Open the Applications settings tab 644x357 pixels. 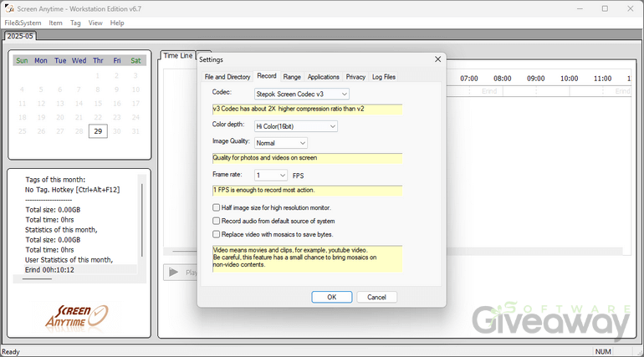point(324,77)
